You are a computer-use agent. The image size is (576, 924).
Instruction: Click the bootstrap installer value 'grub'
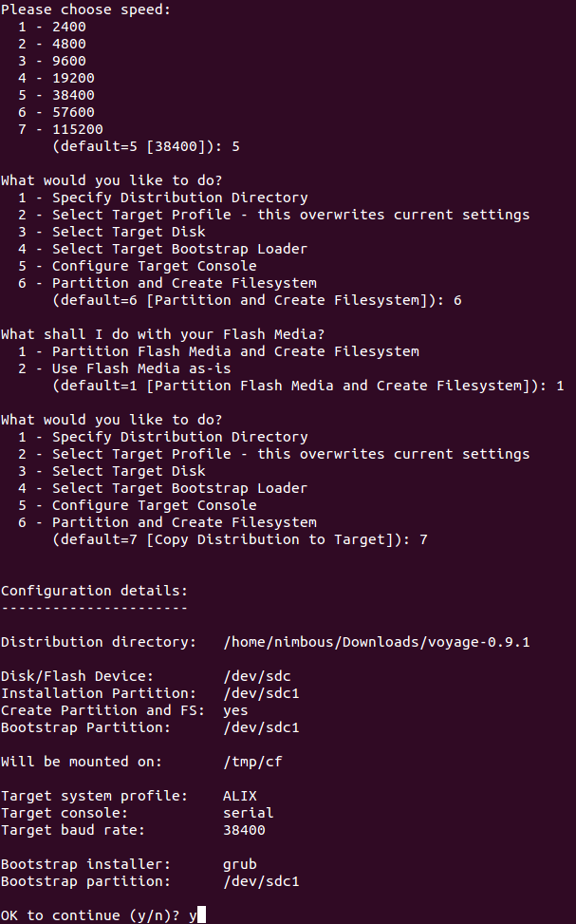click(x=240, y=864)
